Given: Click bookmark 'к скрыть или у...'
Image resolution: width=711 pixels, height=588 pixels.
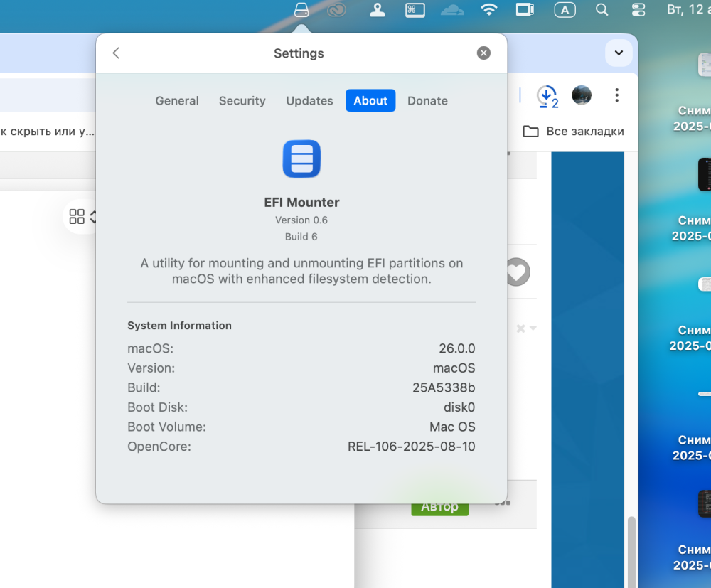Looking at the screenshot, I should [x=47, y=132].
